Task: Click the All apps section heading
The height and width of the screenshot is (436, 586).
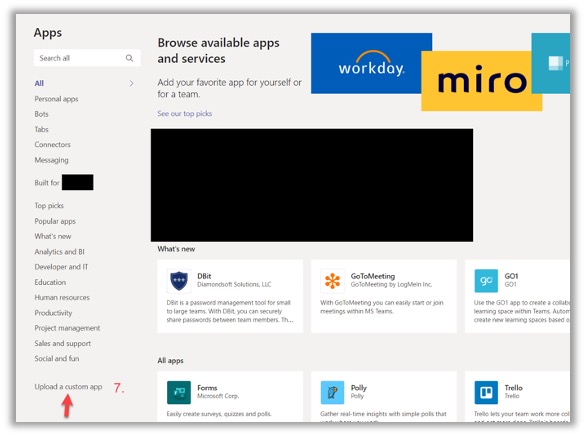Action: (170, 361)
